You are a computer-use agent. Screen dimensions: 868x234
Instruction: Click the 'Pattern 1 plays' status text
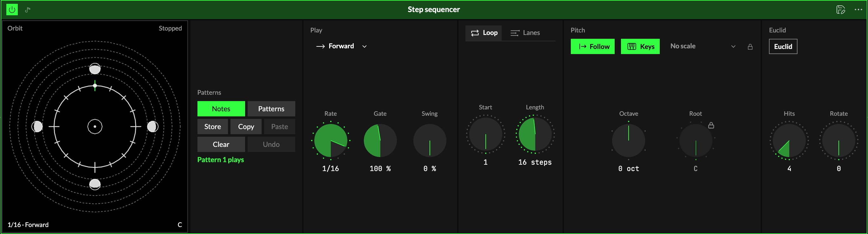point(221,160)
